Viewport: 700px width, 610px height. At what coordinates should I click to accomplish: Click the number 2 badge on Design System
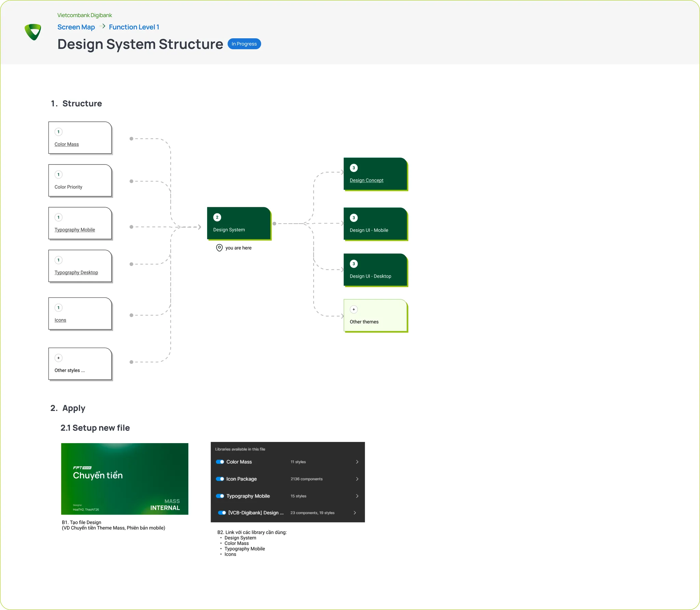click(x=217, y=217)
